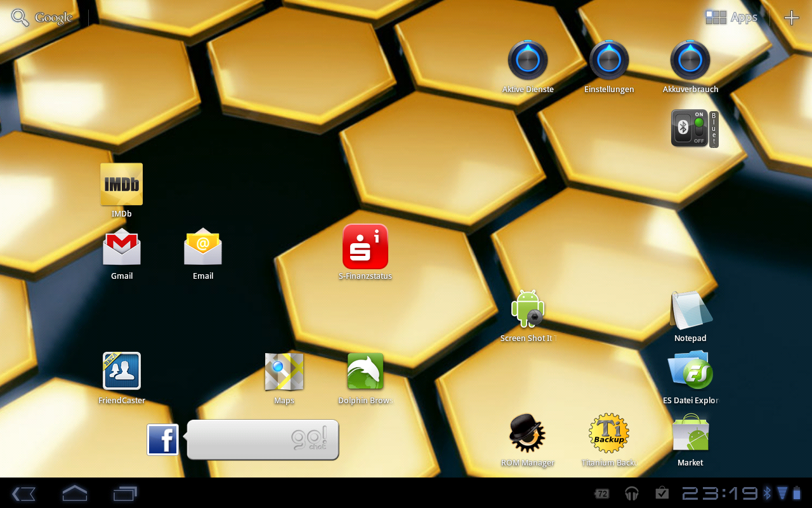Screen dimensions: 812x508
Task: Open the Akkuverbrauch battery usage shortcut
Action: [690, 60]
